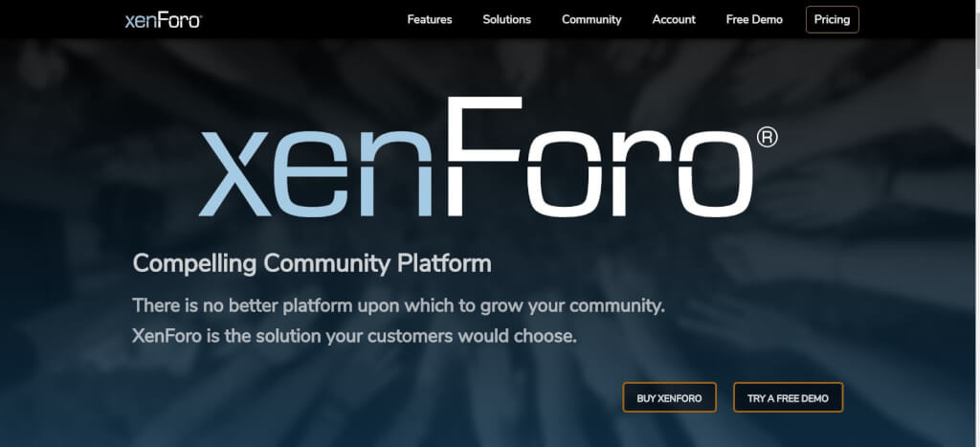
Task: Open the Features menu item
Action: pos(430,19)
